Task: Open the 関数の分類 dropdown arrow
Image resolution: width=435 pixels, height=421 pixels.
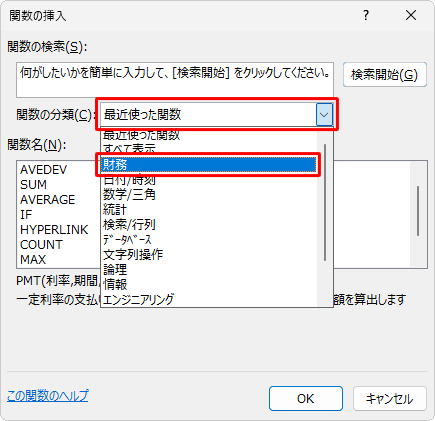Action: point(324,115)
